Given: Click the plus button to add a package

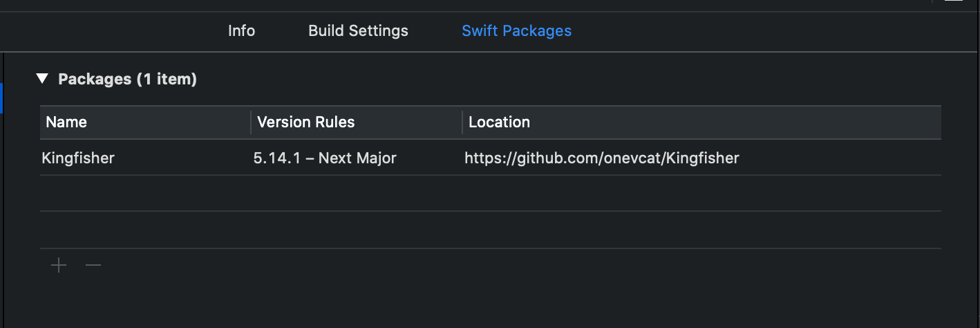Looking at the screenshot, I should coord(59,265).
